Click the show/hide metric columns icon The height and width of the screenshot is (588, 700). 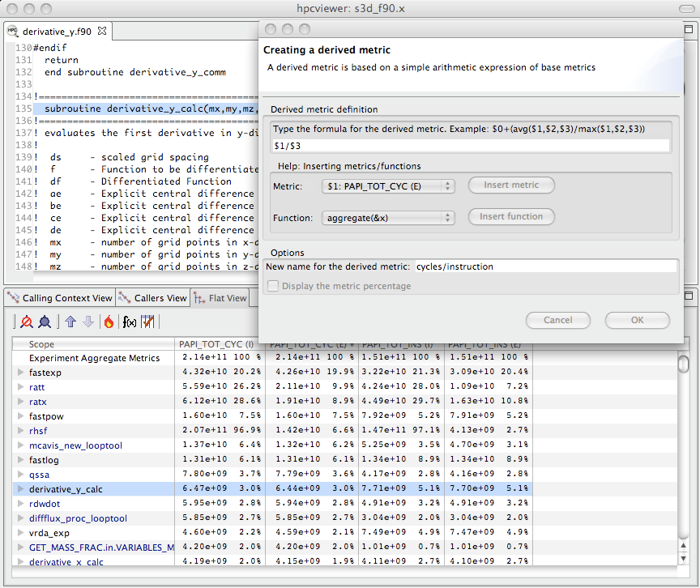click(x=147, y=322)
